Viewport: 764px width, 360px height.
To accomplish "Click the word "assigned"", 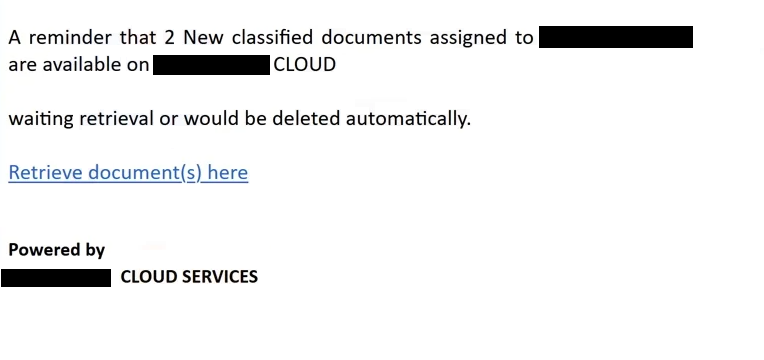I will [x=469, y=38].
